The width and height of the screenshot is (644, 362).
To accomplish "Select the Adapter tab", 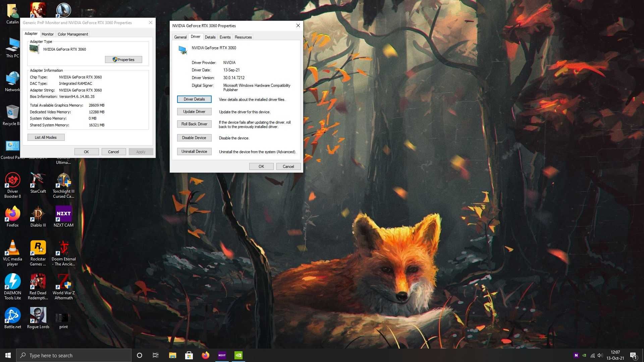I will [31, 34].
